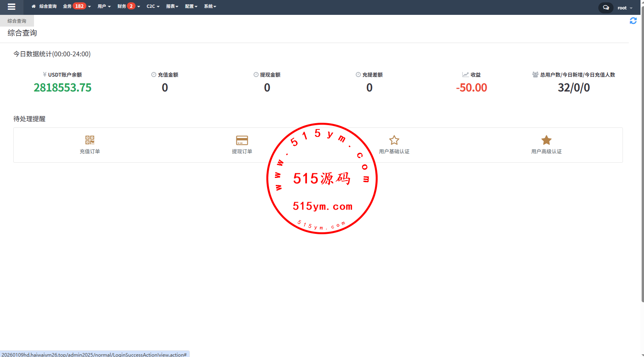Open the chat messages bubble icon
Screen dimensions: 644x357
pyautogui.click(x=606, y=7)
